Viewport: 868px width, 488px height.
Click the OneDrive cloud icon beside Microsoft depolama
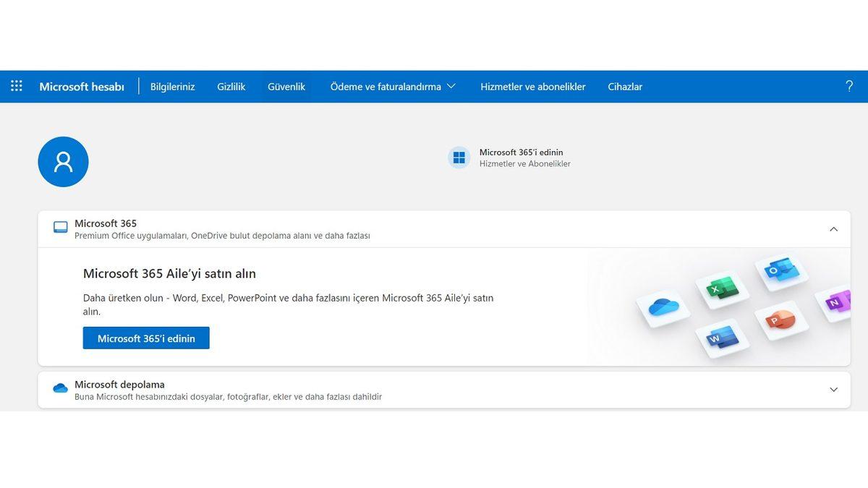[x=60, y=388]
